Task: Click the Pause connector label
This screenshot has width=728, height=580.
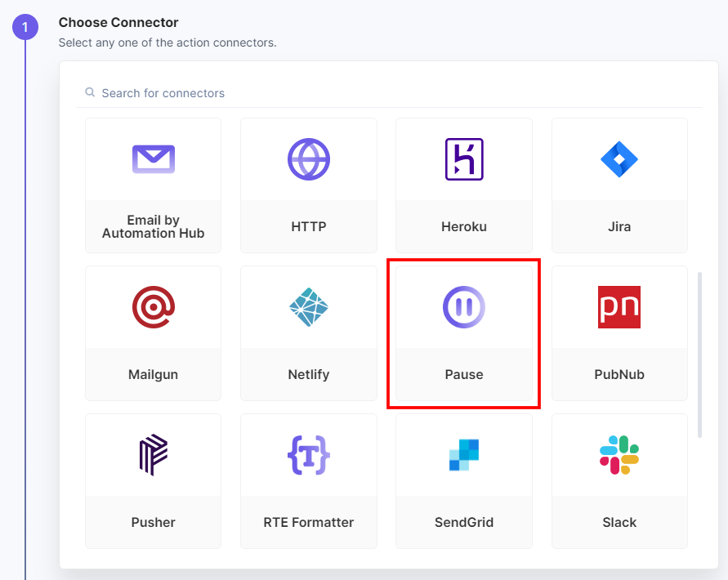Action: click(x=463, y=375)
